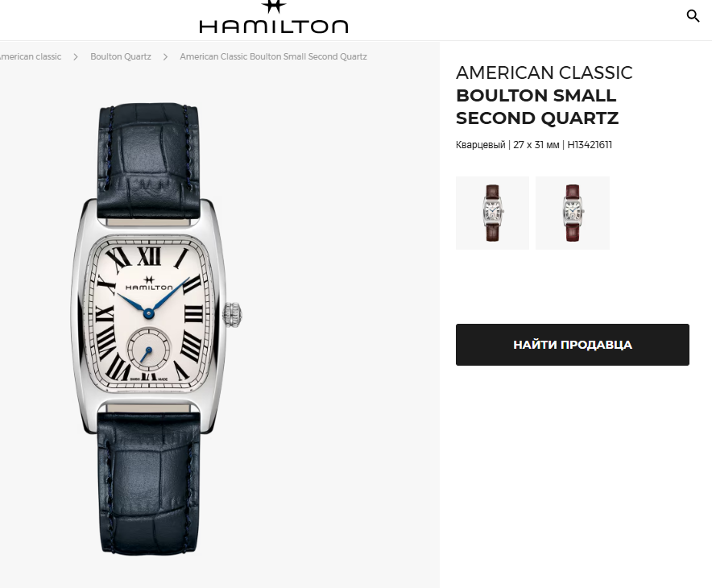This screenshot has width=712, height=588.
Task: Open search with the magnifier icon
Action: coord(693,16)
